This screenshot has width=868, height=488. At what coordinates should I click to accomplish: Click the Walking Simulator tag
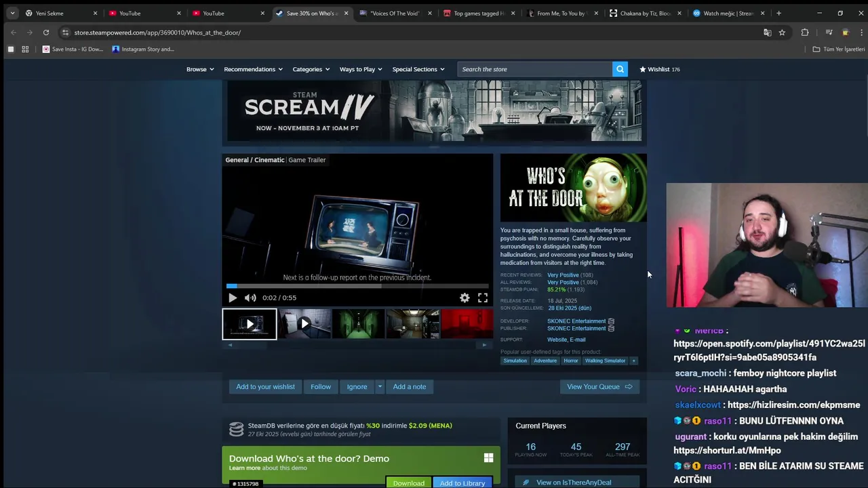605,361
